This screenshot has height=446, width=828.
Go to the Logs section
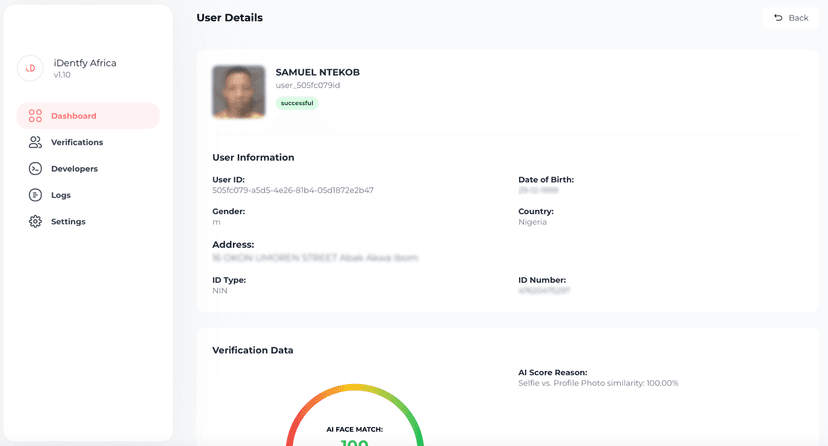61,195
